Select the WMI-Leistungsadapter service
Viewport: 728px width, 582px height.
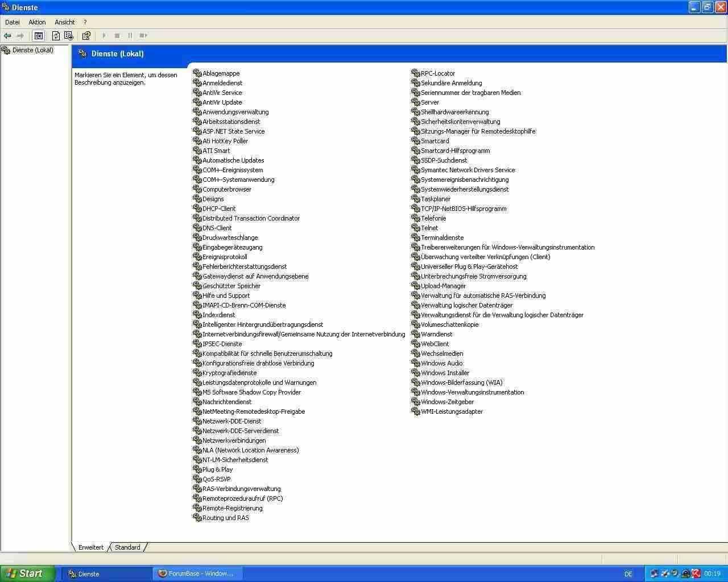pyautogui.click(x=452, y=411)
